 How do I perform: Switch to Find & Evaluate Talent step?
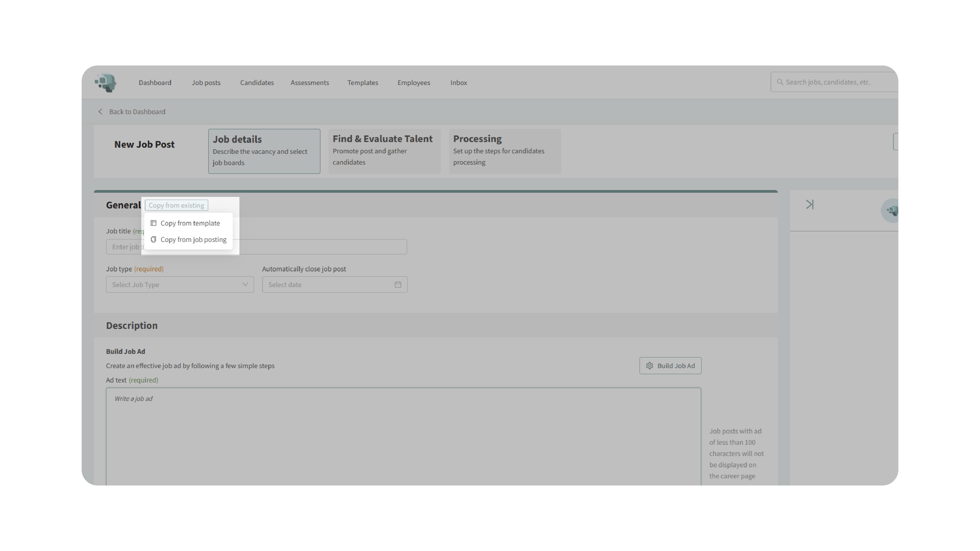tap(384, 151)
